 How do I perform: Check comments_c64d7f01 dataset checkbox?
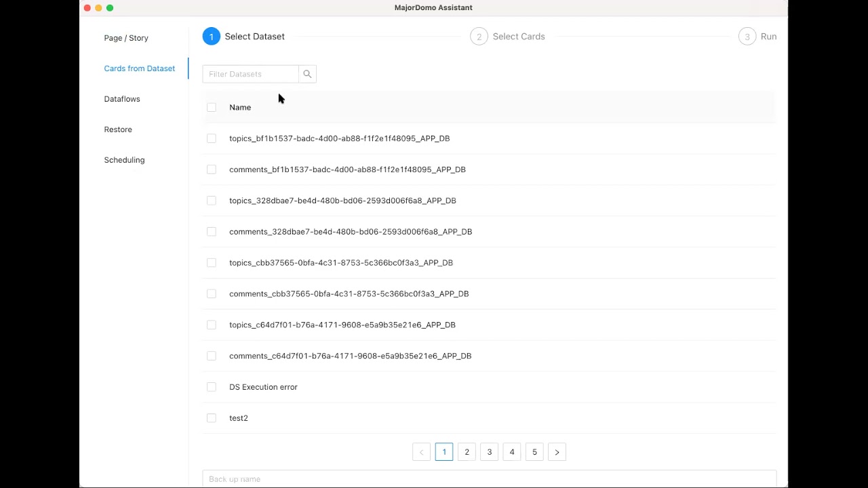pos(212,356)
